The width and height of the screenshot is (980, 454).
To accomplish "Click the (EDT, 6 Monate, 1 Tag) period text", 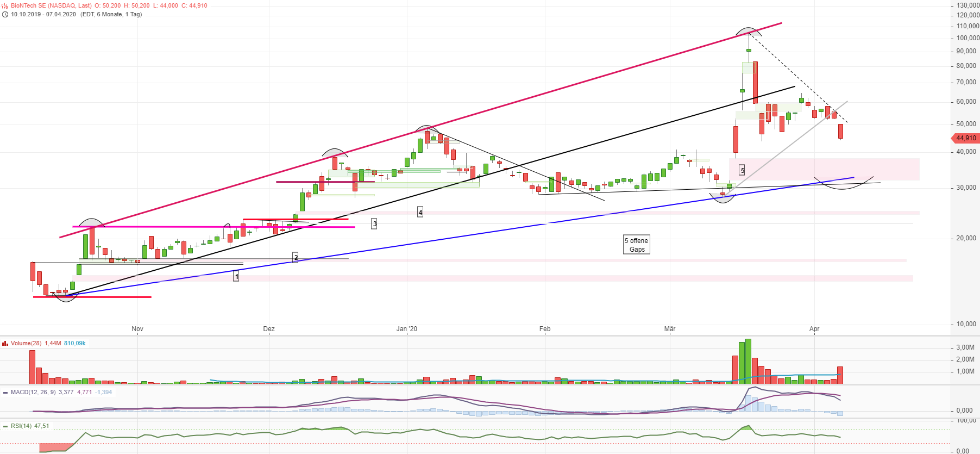I will click(111, 14).
